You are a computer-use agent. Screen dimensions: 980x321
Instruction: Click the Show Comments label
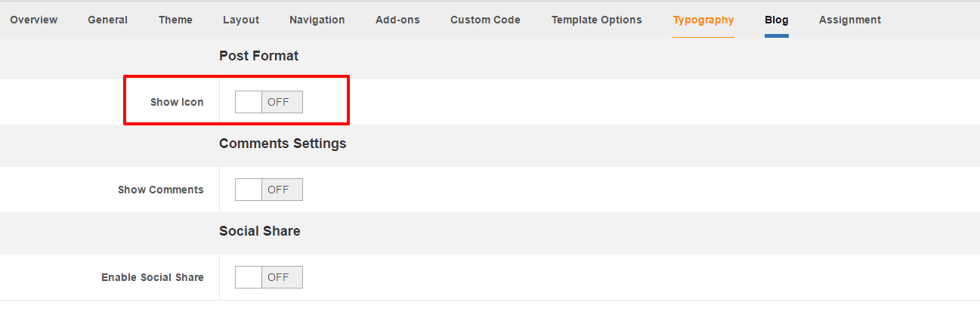click(160, 190)
